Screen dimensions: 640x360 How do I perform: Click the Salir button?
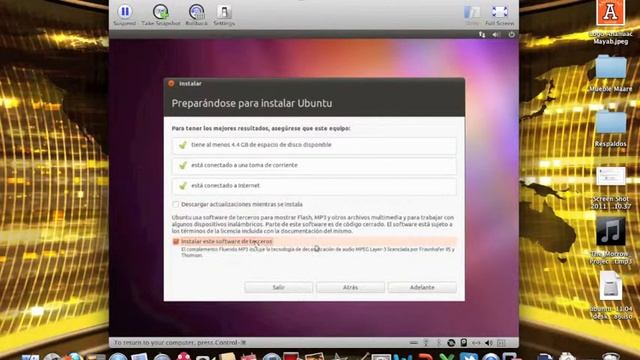pyautogui.click(x=279, y=287)
